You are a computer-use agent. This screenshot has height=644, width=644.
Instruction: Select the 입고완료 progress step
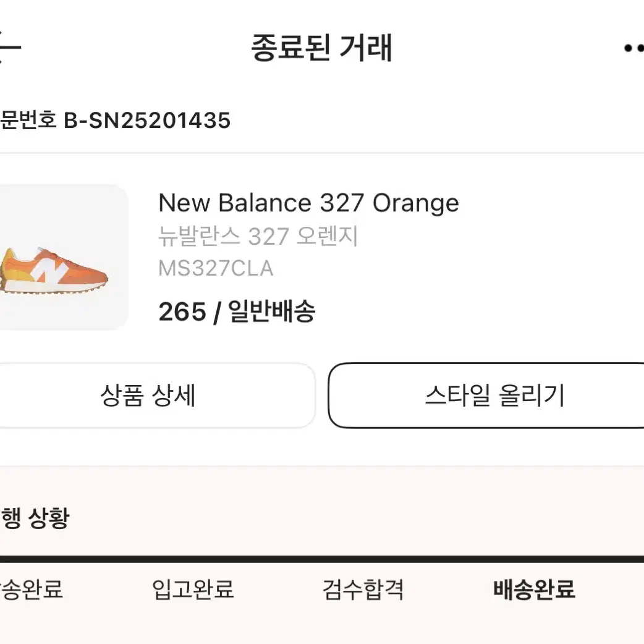coord(193,589)
